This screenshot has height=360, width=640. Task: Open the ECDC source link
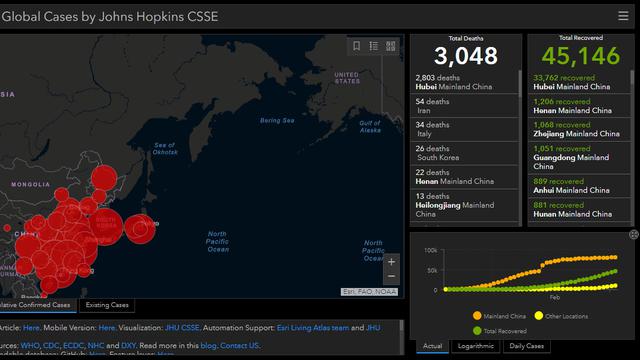[73, 345]
